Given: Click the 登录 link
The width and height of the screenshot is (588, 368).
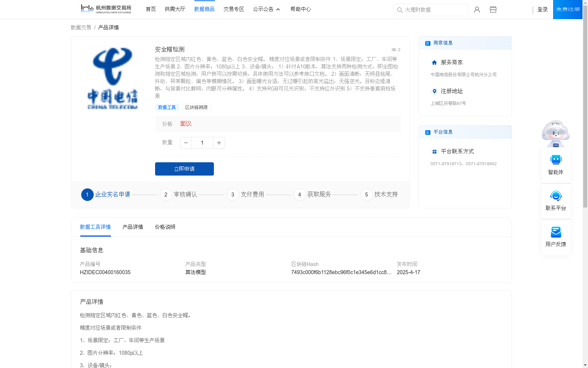Looking at the screenshot, I should (542, 10).
